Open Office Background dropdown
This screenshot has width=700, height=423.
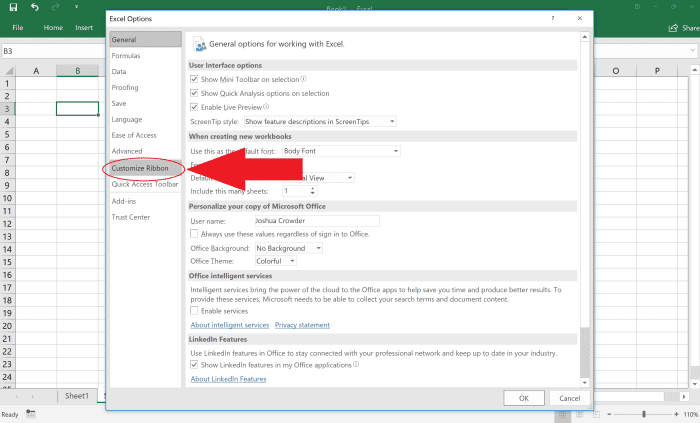(x=288, y=248)
